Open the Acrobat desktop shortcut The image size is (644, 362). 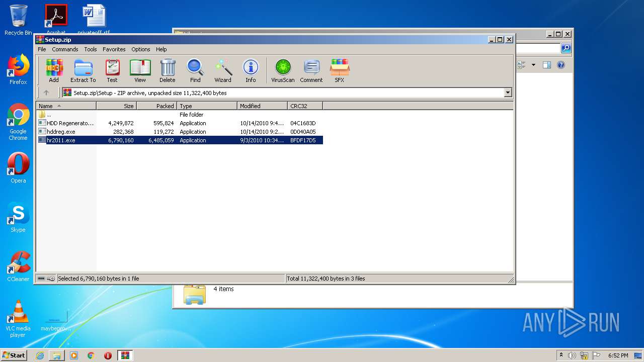point(56,19)
